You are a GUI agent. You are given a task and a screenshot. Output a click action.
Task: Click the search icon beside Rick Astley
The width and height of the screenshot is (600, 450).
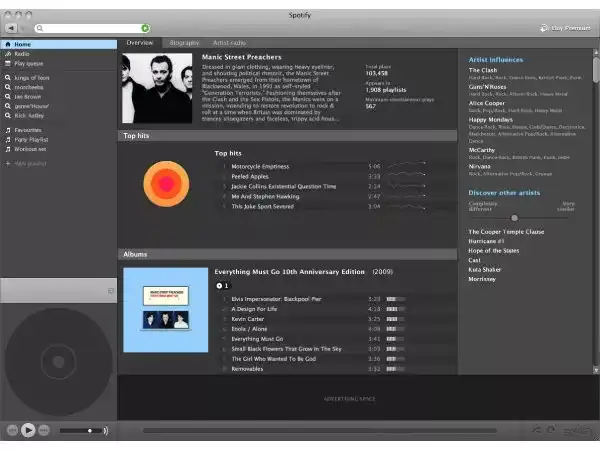(x=8, y=116)
